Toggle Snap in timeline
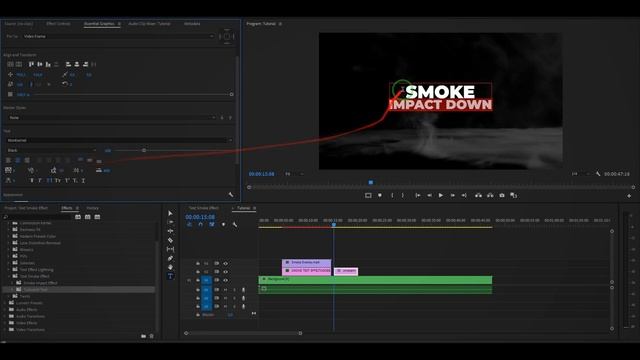 [x=200, y=224]
